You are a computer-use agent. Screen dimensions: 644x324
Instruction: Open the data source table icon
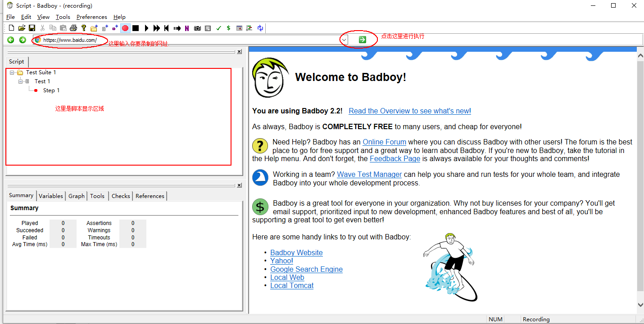[x=239, y=28]
